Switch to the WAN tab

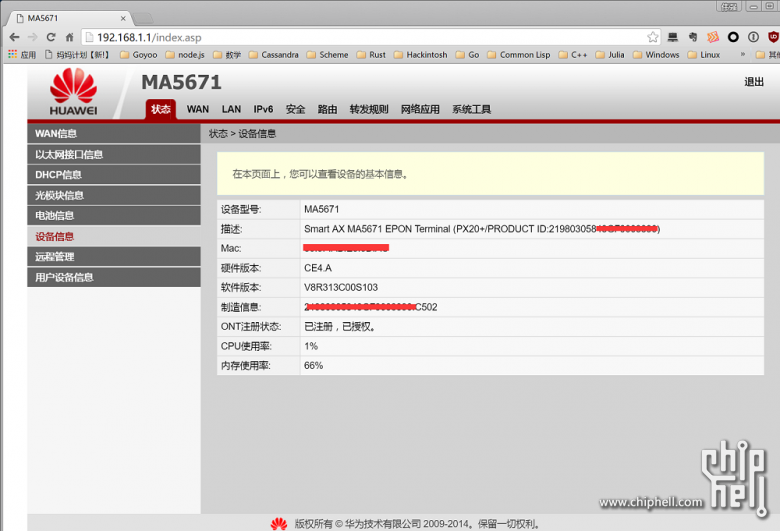tap(198, 109)
